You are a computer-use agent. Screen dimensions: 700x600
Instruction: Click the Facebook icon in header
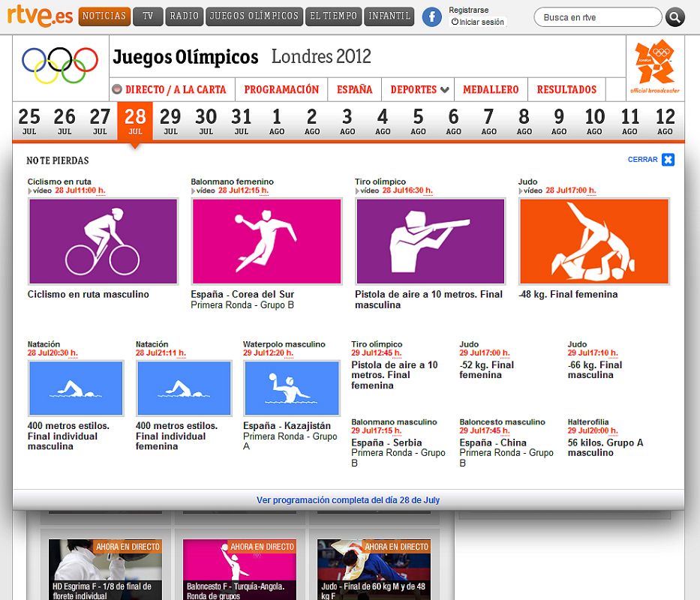point(431,16)
